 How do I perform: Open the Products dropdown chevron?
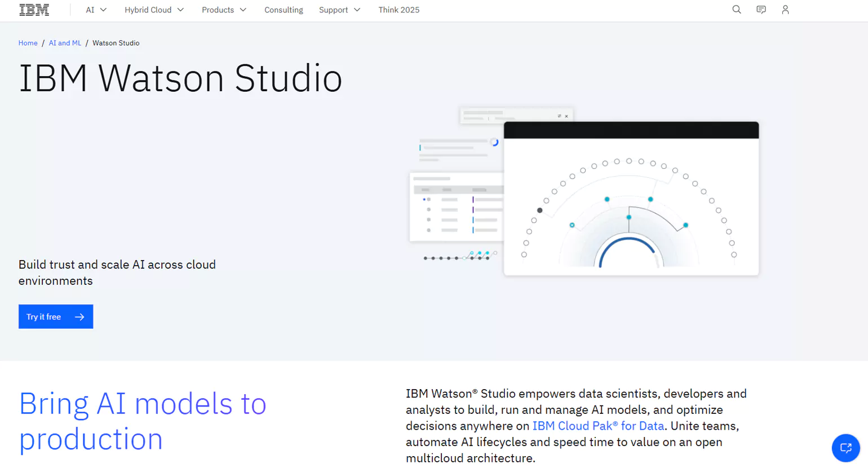pyautogui.click(x=242, y=10)
